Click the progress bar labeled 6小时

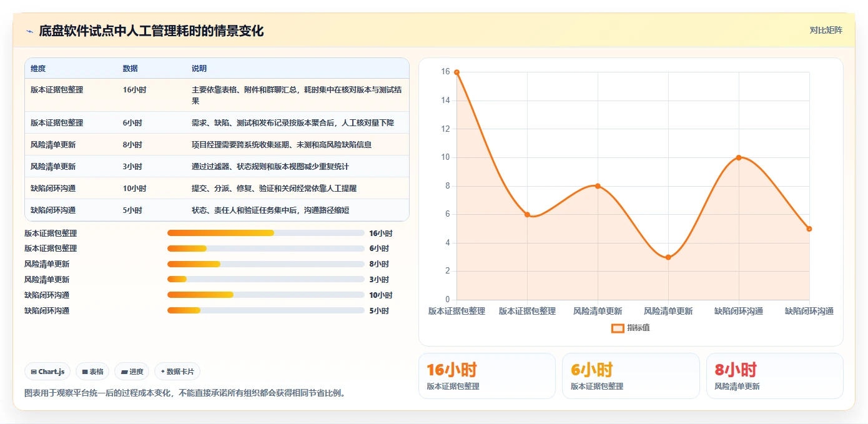(x=266, y=249)
